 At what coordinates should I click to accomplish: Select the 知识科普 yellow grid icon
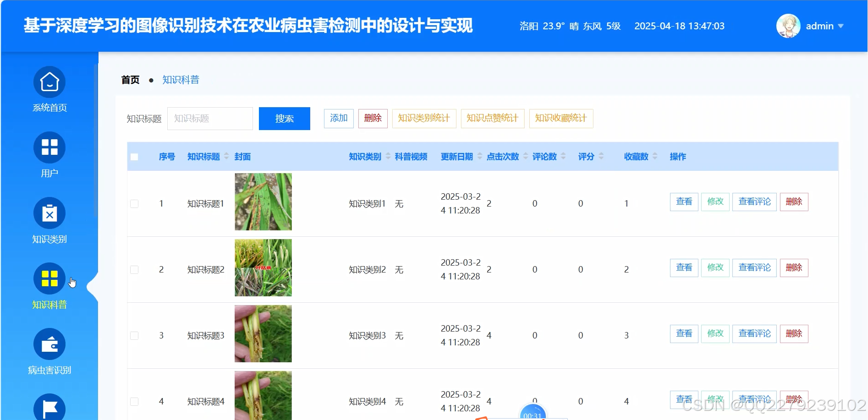pos(49,278)
